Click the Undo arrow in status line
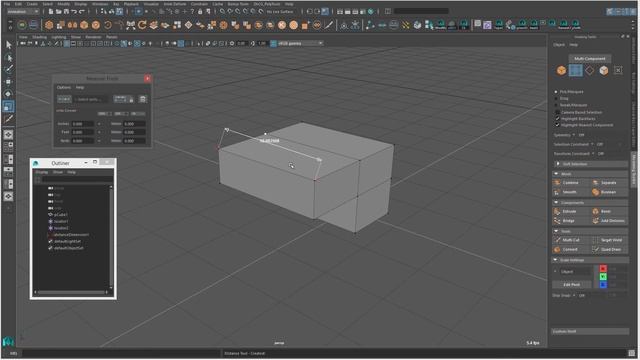This screenshot has height=360, width=640. pos(74,11)
